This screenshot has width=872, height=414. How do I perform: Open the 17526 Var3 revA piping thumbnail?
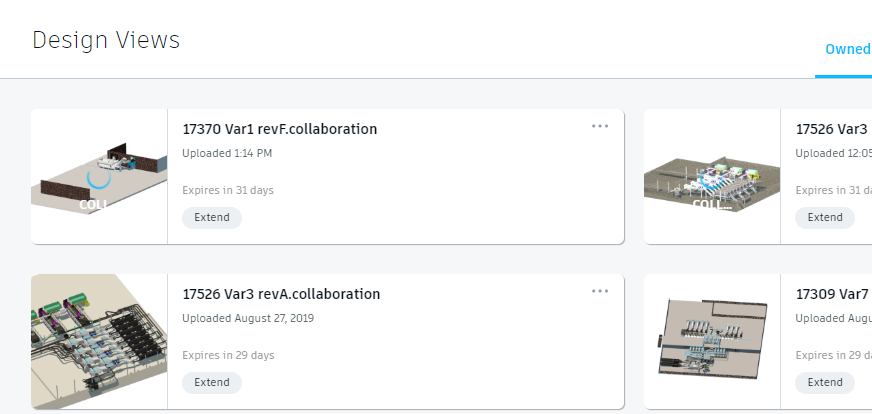pos(99,341)
